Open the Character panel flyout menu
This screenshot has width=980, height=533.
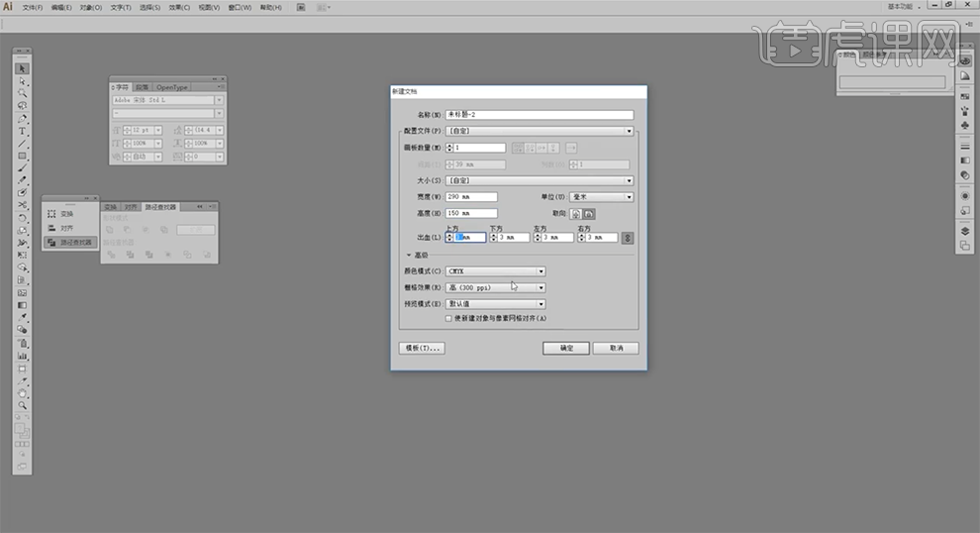(220, 87)
